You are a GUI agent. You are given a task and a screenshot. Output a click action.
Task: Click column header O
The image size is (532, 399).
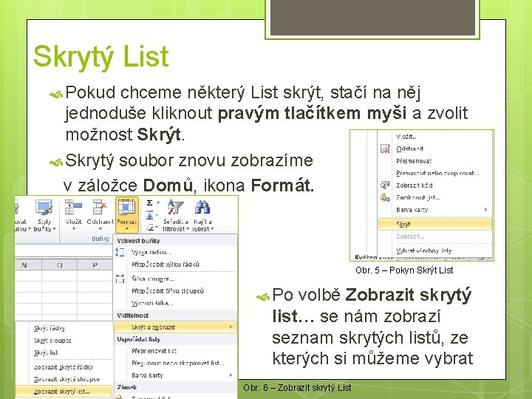60,265
